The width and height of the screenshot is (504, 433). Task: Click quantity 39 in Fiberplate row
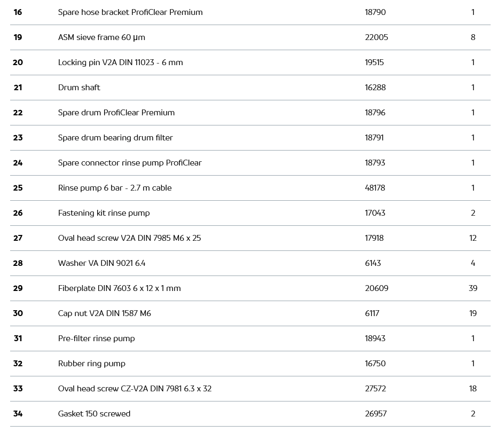pos(472,288)
